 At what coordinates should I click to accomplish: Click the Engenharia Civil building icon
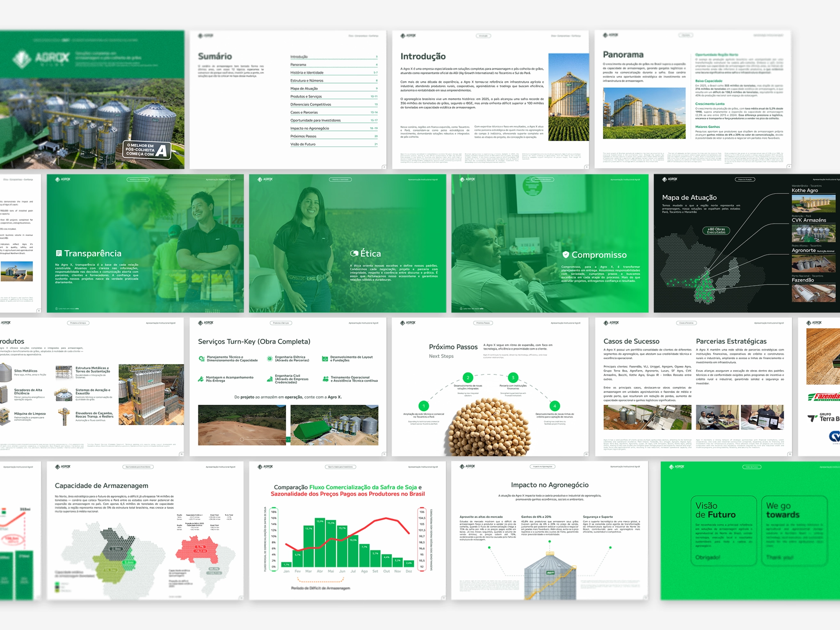[269, 379]
